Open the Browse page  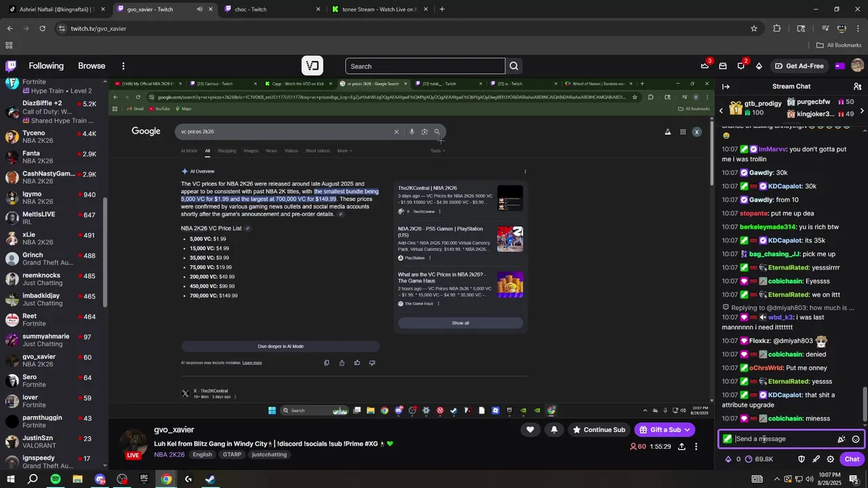point(92,66)
